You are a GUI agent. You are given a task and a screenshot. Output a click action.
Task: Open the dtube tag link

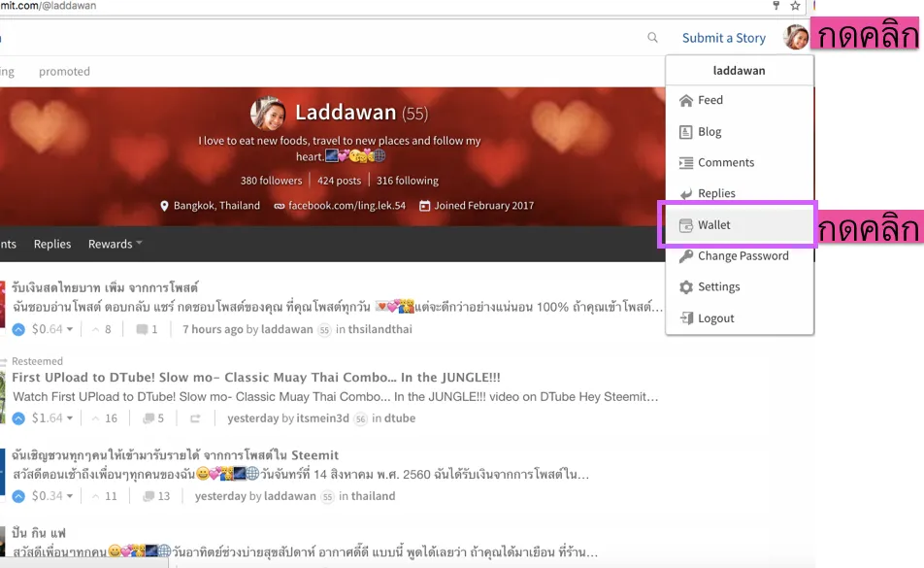tap(400, 418)
